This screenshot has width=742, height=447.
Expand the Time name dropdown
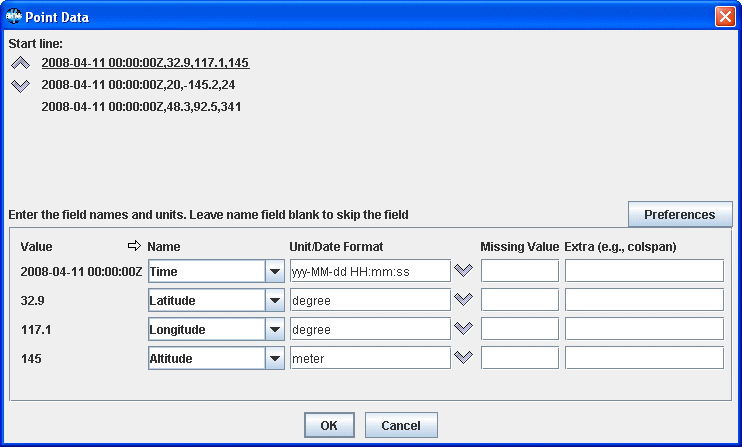[274, 271]
